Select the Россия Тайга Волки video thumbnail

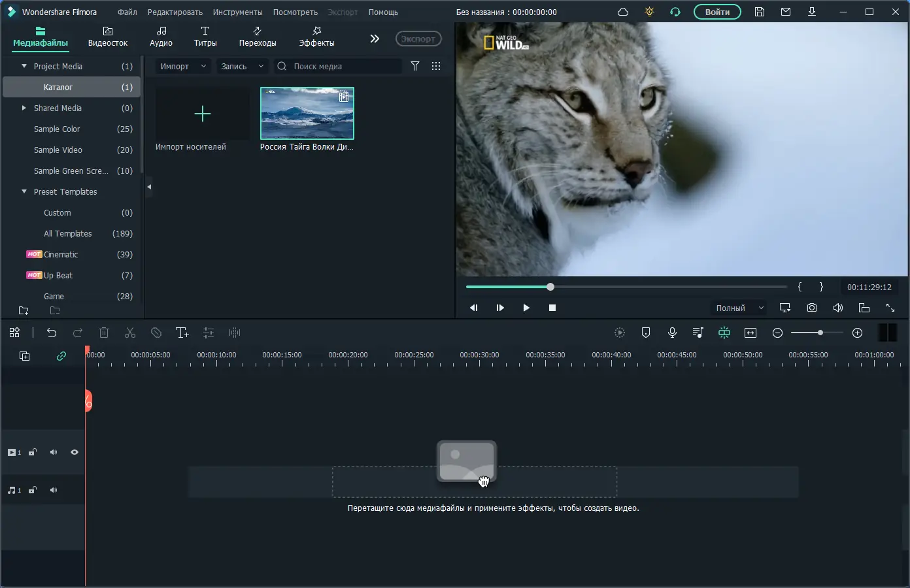coord(307,114)
